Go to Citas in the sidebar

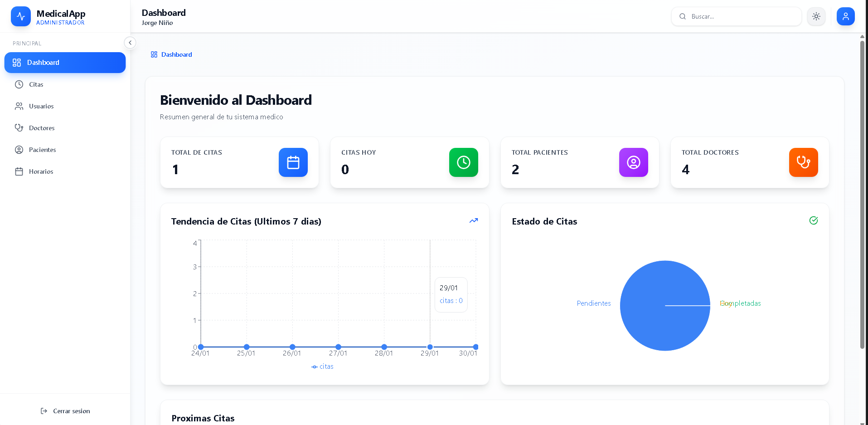[65, 84]
